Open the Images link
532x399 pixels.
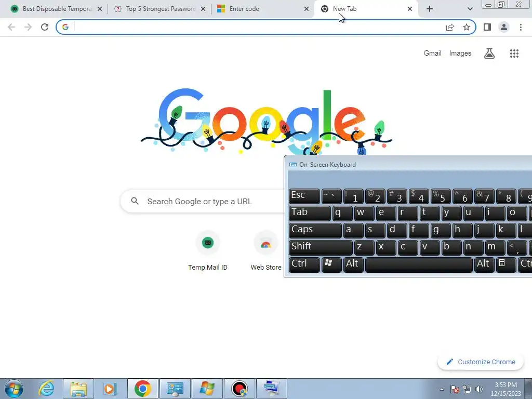coord(460,54)
